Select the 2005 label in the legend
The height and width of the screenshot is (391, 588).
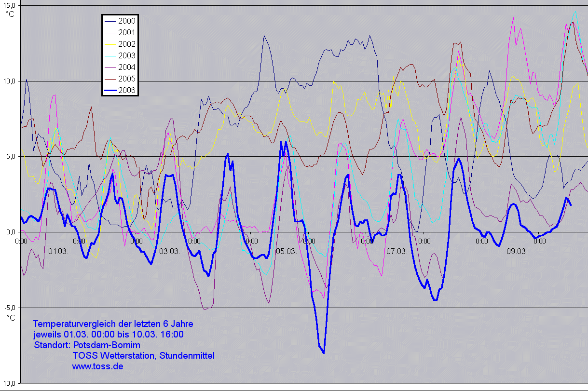coord(127,79)
